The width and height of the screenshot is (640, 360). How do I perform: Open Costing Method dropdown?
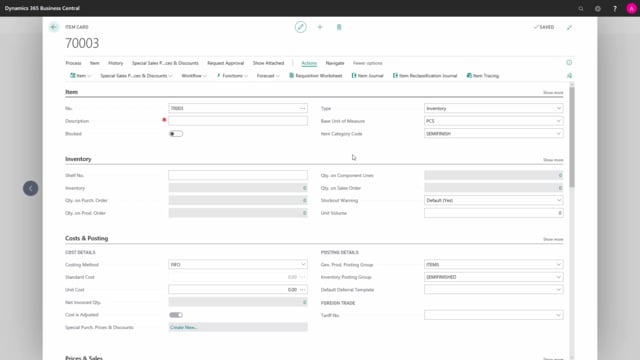click(x=303, y=264)
